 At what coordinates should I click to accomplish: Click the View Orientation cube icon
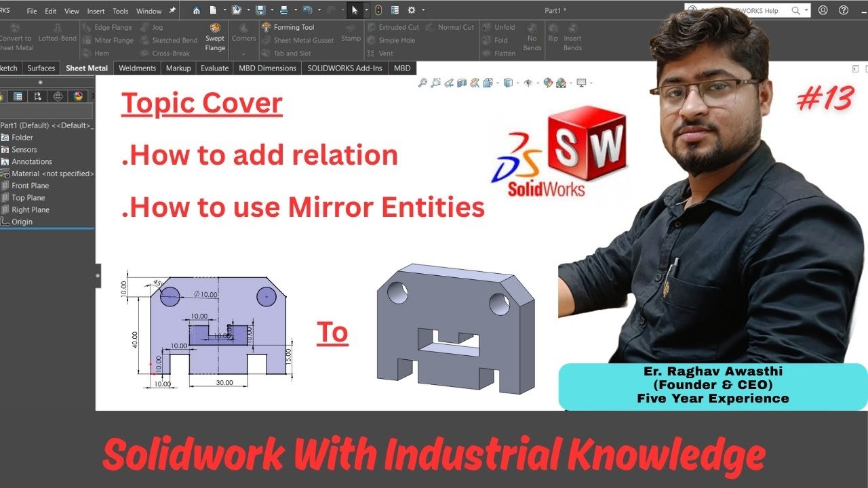[488, 83]
